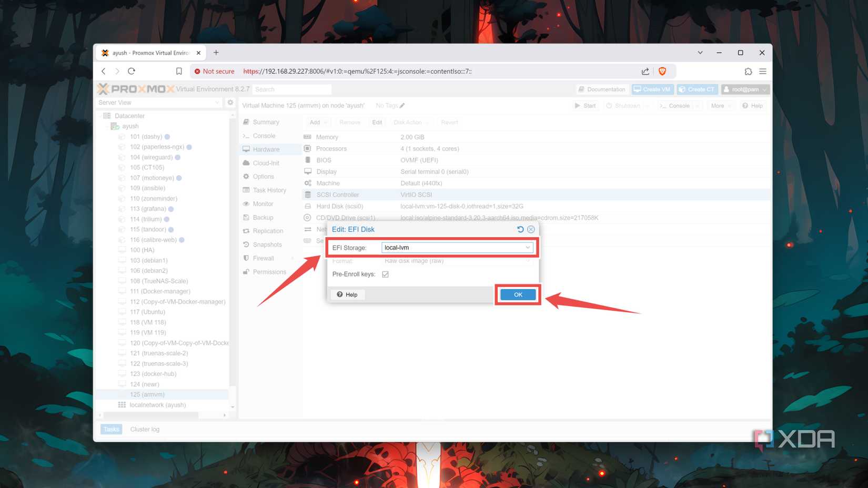Expand the Firewall submenu arrow
868x488 pixels.
coord(292,258)
